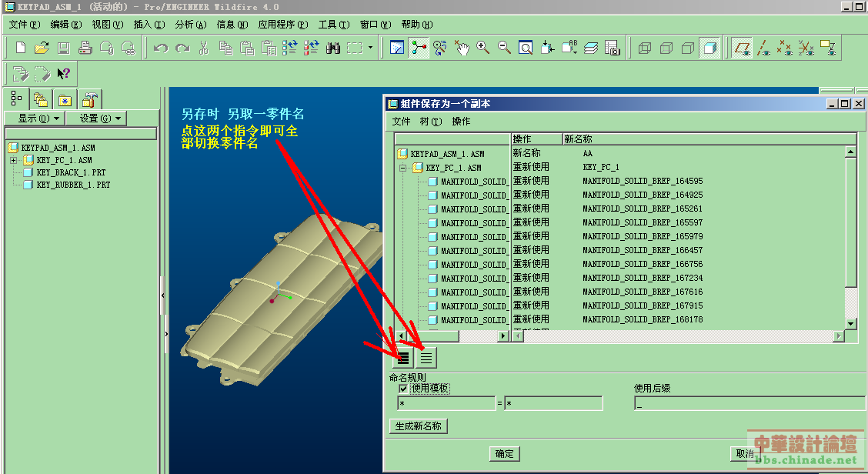Toggle datum planes visibility
868x474 pixels.
coord(743,48)
